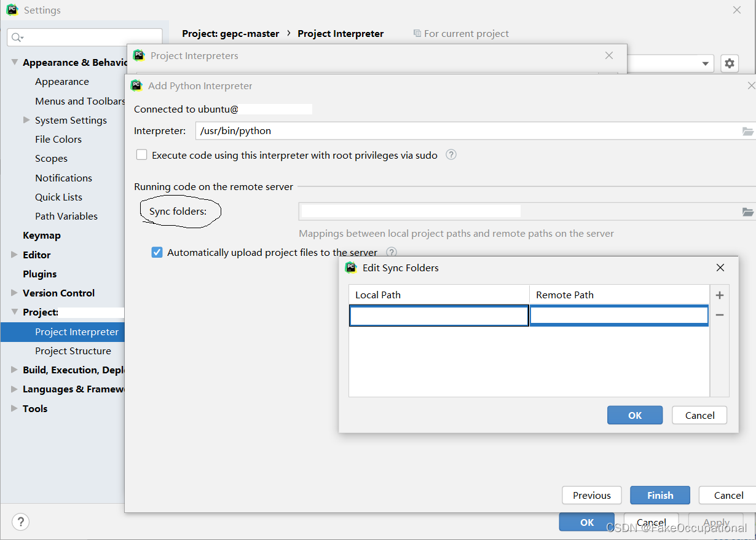
Task: Click help icon beside automatic upload option
Action: 392,252
